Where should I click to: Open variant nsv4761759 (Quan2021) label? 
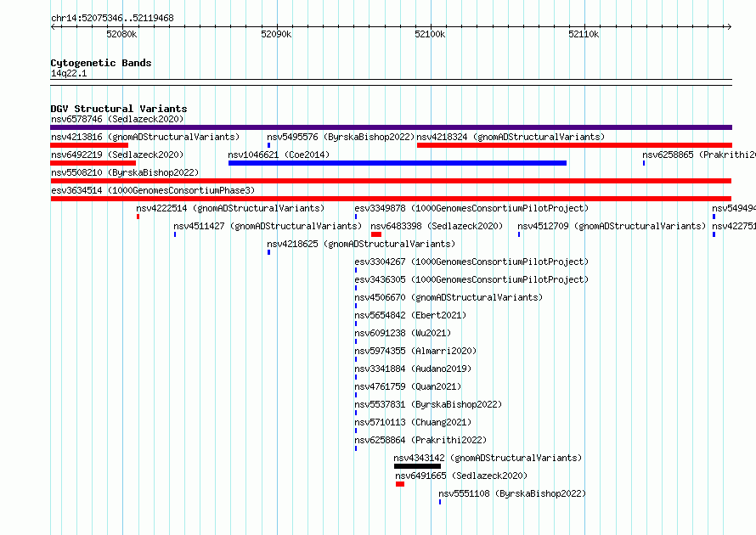tap(408, 386)
